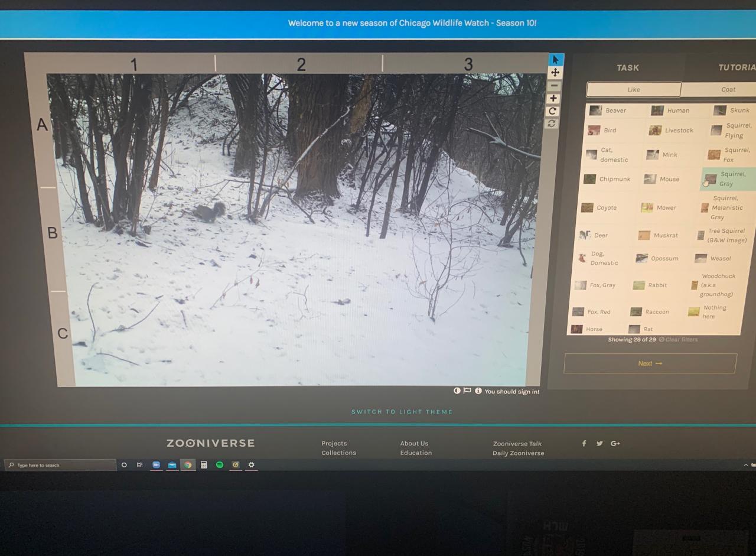Select the Squirrel, Gray option
Screen dimensions: 756x556
[x=729, y=178]
